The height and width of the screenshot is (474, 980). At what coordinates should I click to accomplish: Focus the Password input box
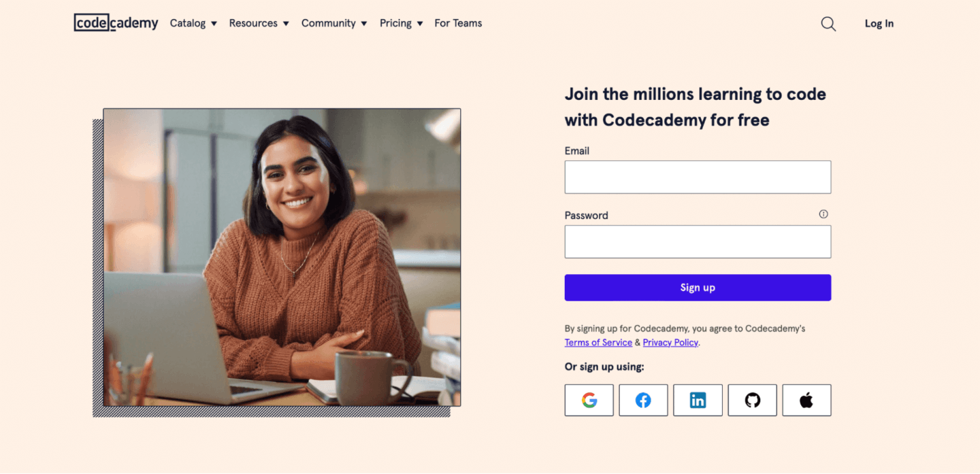point(698,241)
